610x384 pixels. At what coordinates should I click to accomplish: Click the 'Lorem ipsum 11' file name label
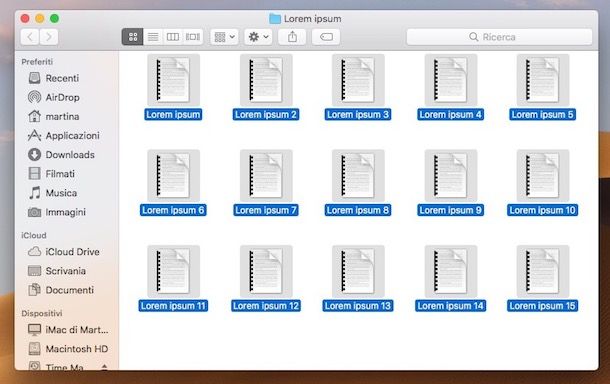pyautogui.click(x=173, y=306)
